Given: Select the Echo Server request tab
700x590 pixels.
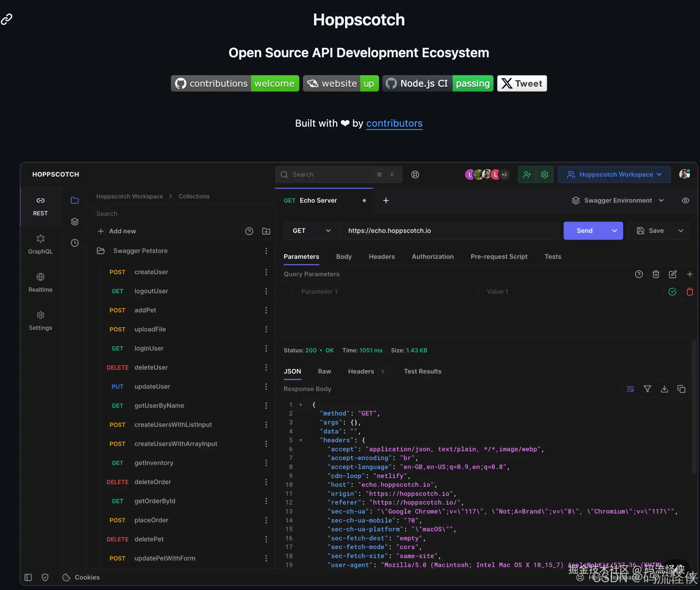Looking at the screenshot, I should 324,201.
